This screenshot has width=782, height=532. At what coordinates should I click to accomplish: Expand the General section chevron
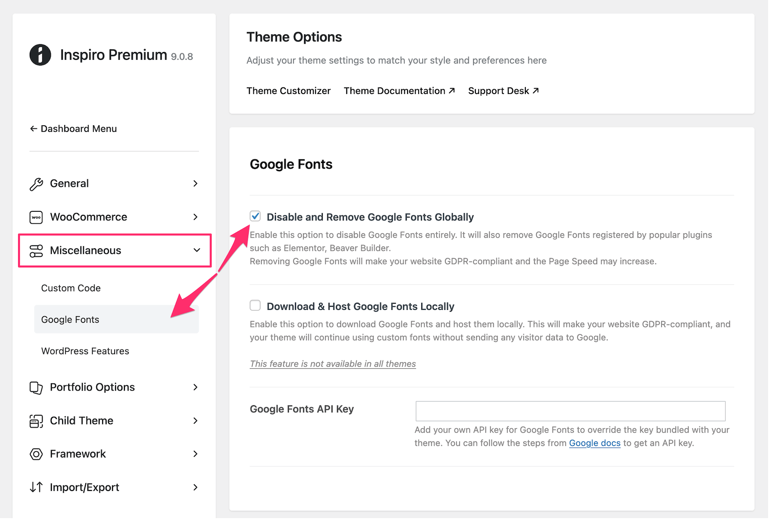tap(195, 184)
